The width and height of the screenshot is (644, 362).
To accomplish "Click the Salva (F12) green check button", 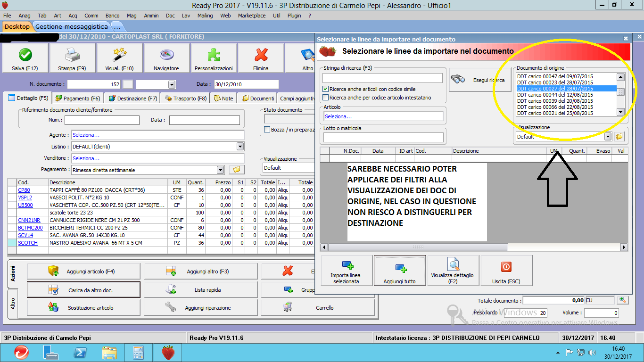I will [x=25, y=58].
